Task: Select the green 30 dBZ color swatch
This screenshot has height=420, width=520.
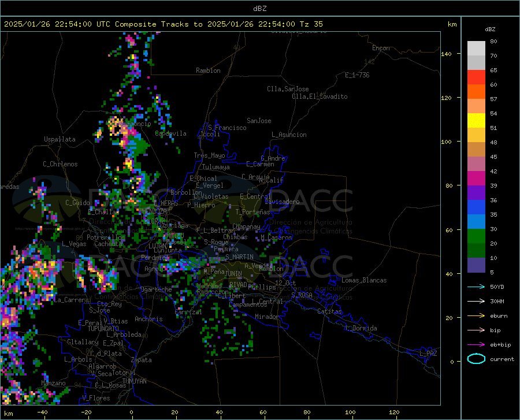Action: (x=476, y=236)
